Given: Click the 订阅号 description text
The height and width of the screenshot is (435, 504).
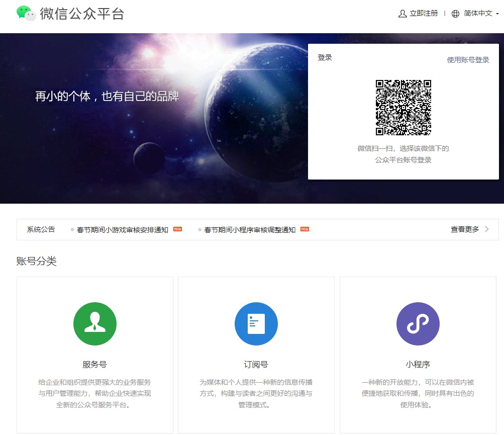Looking at the screenshot, I should 256,393.
